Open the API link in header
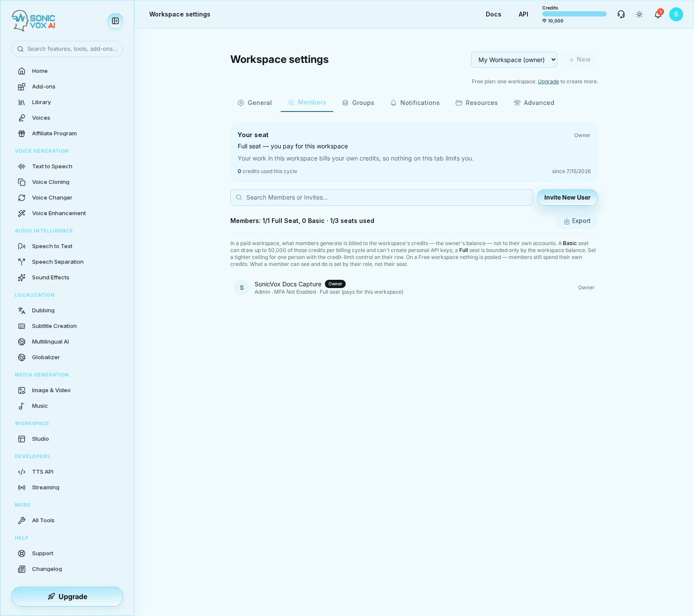The width and height of the screenshot is (694, 616). (524, 14)
